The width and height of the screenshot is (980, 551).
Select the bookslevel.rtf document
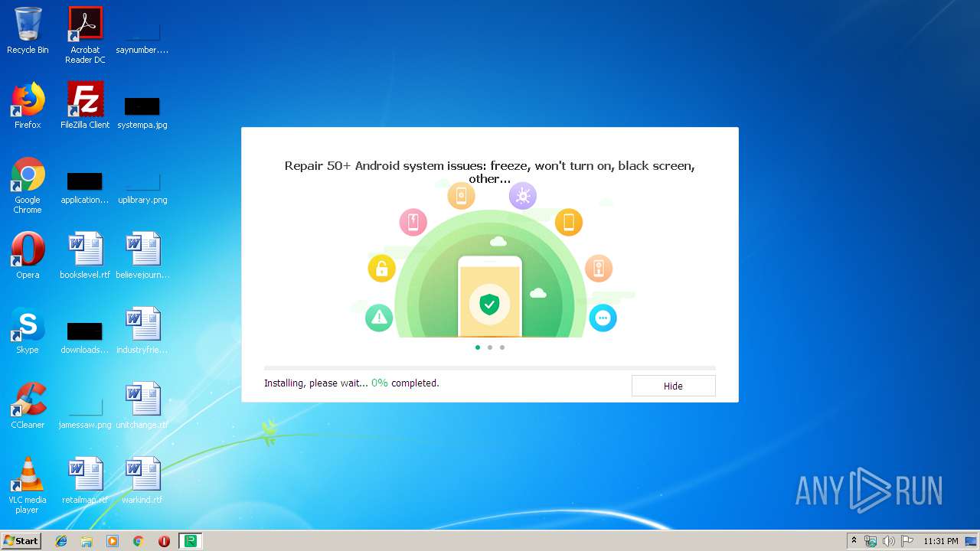85,256
